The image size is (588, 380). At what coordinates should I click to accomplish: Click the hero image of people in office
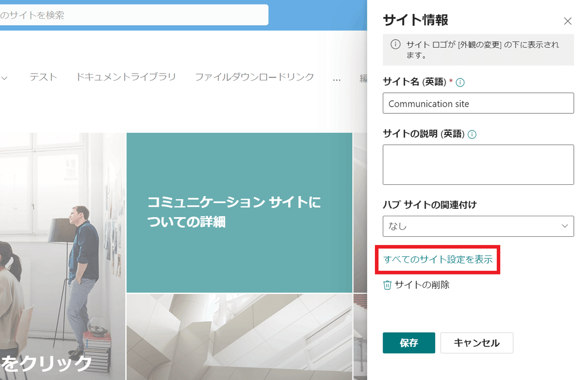pos(63,256)
